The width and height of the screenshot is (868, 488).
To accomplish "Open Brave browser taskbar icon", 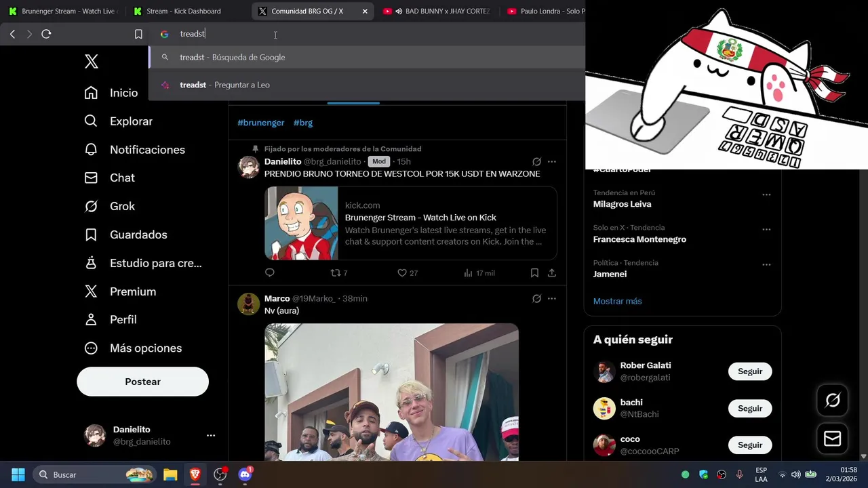I will [x=195, y=474].
